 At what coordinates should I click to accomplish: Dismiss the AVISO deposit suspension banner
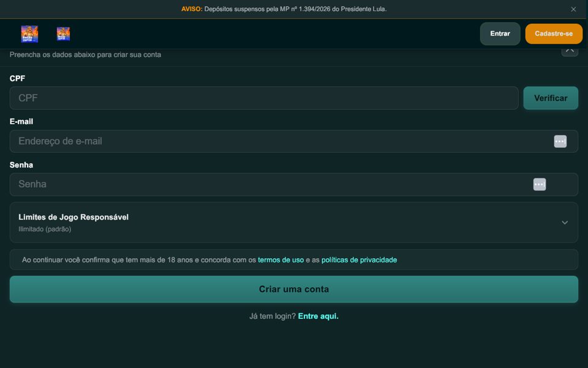point(573,9)
